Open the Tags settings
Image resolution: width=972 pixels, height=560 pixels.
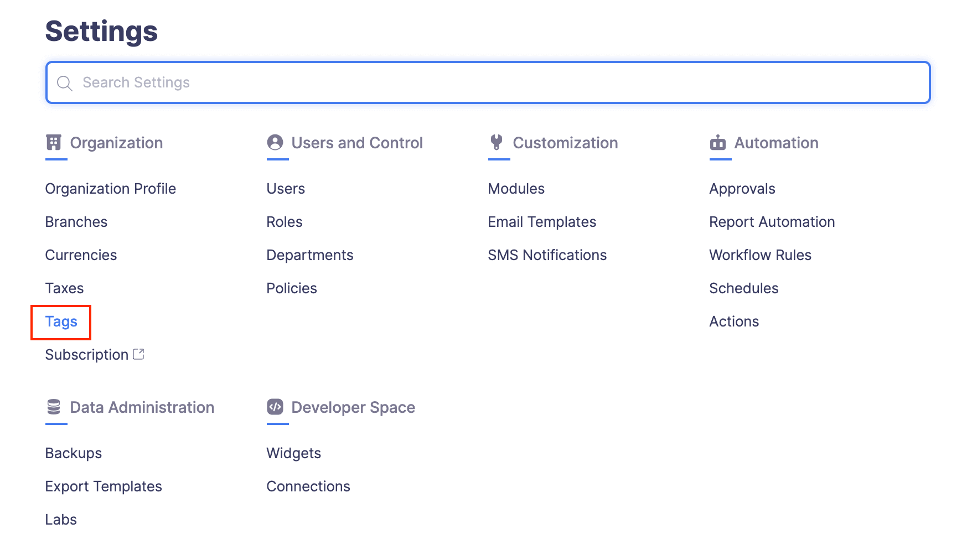pos(61,322)
